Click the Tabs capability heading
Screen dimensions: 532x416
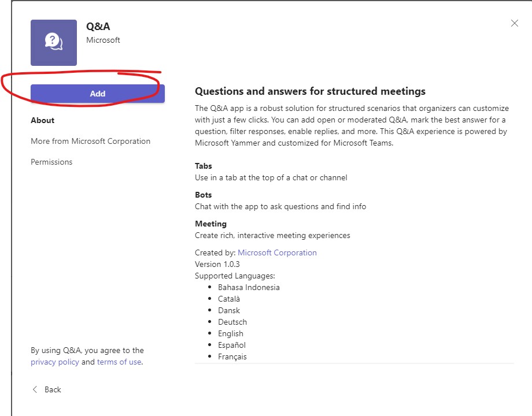204,166
